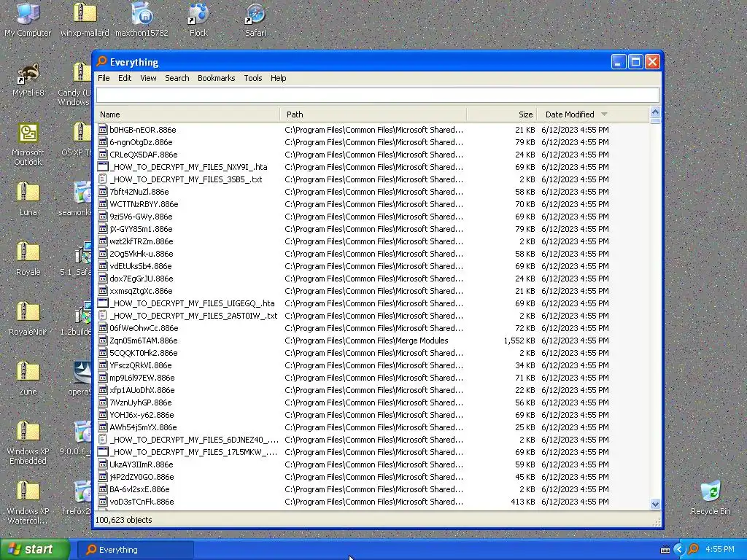747x560 pixels.
Task: Select the Microsoft Outlook desktop icon
Action: pos(28,133)
